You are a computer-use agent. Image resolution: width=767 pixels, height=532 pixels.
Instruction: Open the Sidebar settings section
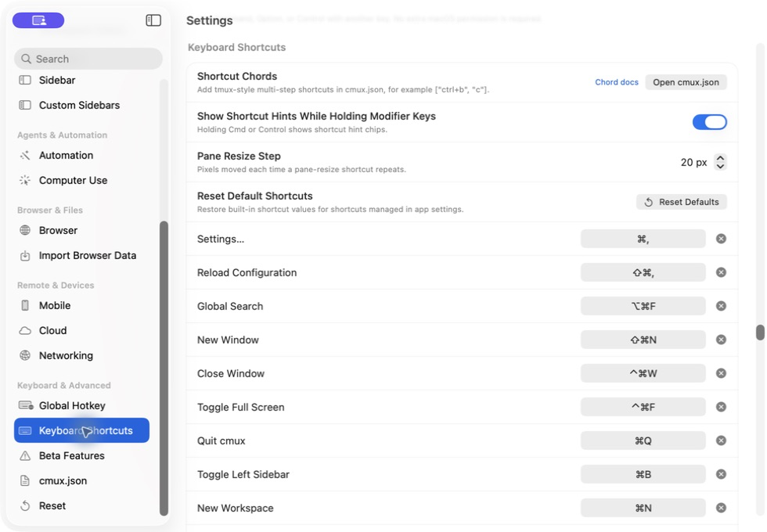81,80
